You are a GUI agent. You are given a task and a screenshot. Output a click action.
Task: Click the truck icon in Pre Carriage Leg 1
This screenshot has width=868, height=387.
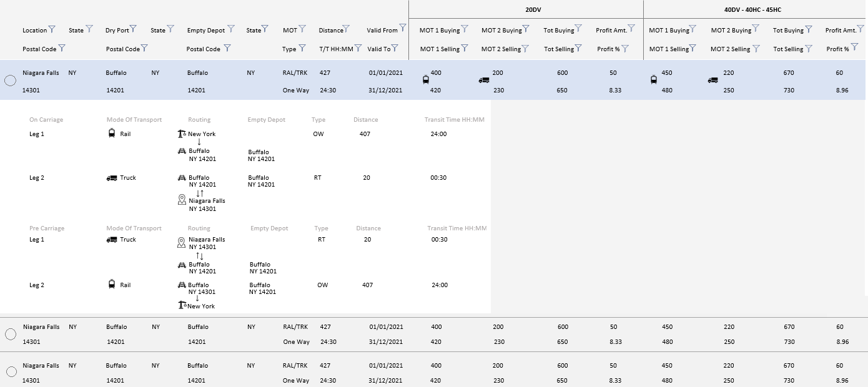112,240
